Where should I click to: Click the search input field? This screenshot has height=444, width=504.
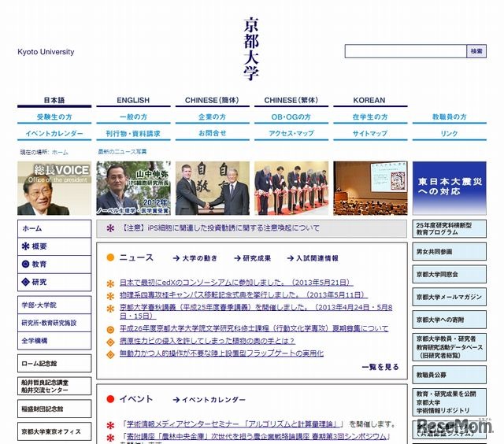click(406, 51)
